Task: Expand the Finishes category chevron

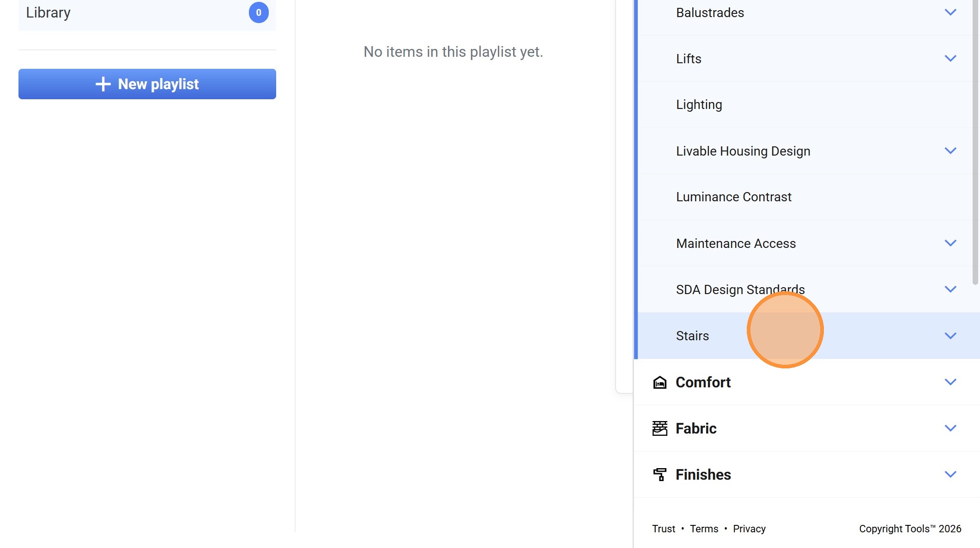Action: tap(950, 475)
